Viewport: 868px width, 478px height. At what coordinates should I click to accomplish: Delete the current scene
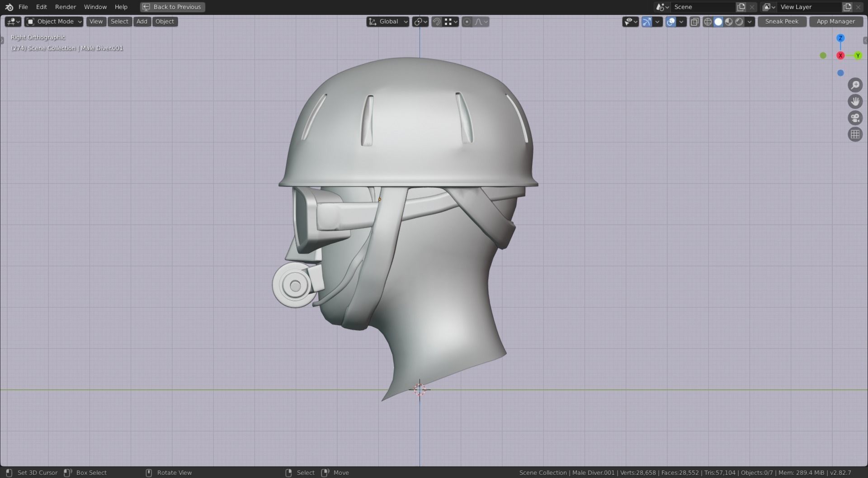pyautogui.click(x=752, y=7)
